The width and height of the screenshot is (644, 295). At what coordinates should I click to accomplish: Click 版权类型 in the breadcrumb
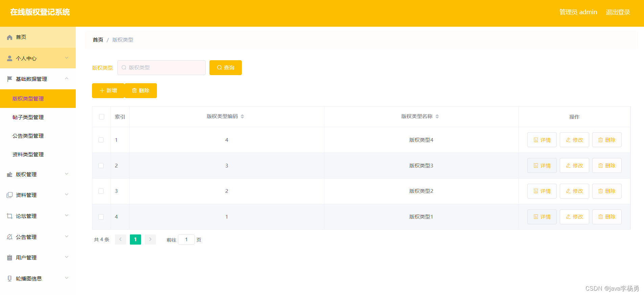click(x=123, y=40)
